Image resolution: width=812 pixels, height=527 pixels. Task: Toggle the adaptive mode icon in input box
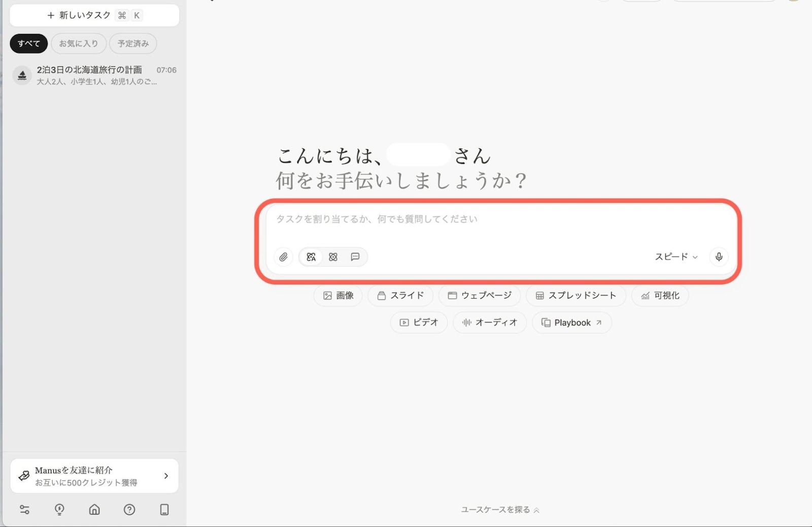(x=311, y=257)
